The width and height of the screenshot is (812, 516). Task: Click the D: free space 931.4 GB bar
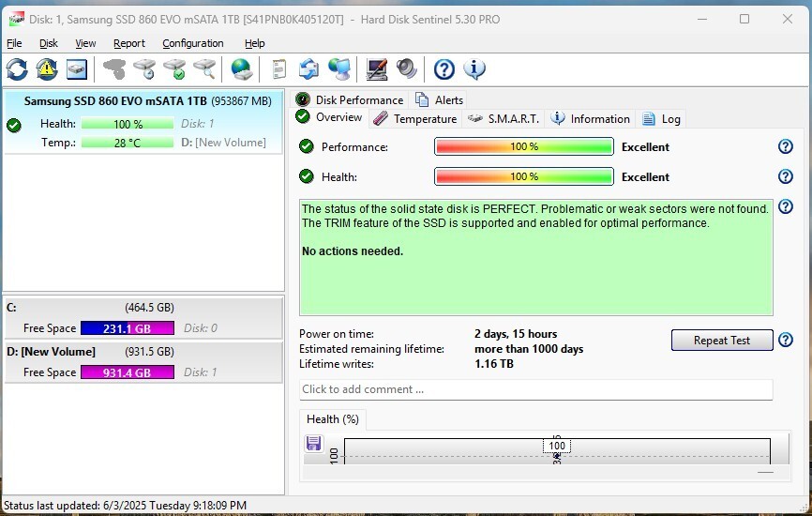[x=128, y=372]
